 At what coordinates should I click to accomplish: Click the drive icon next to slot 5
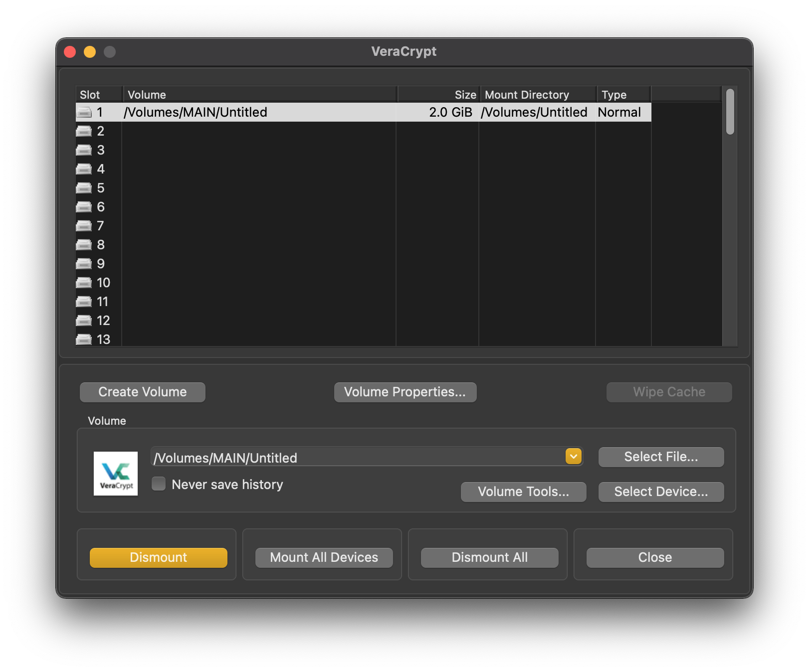pyautogui.click(x=83, y=188)
